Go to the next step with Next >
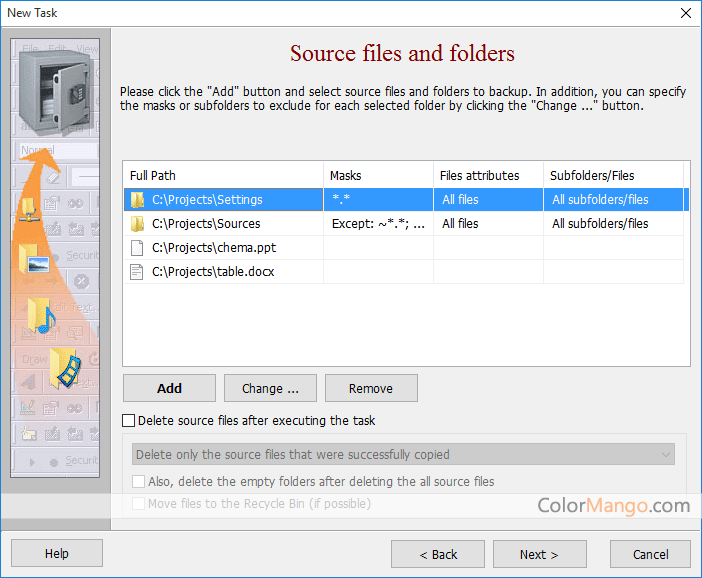The width and height of the screenshot is (702, 578). coord(539,554)
